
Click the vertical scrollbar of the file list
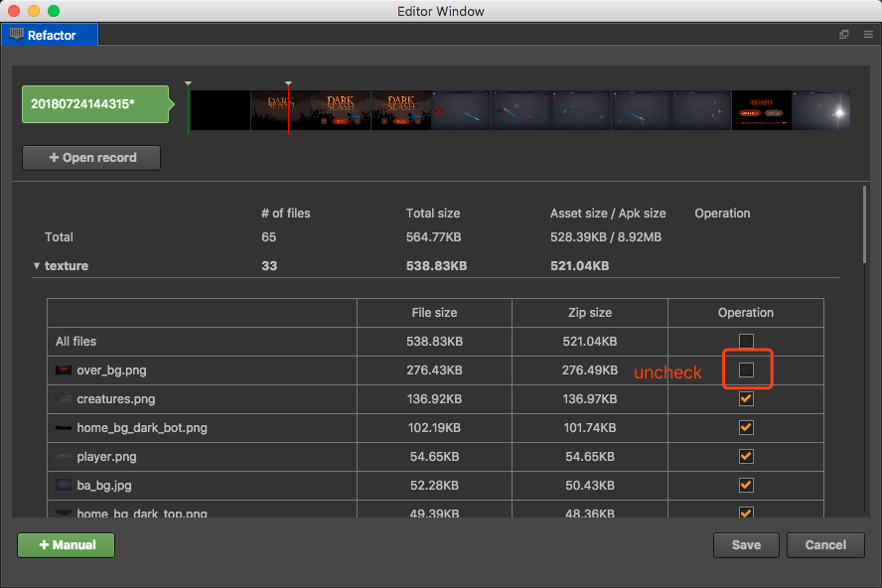(x=864, y=224)
